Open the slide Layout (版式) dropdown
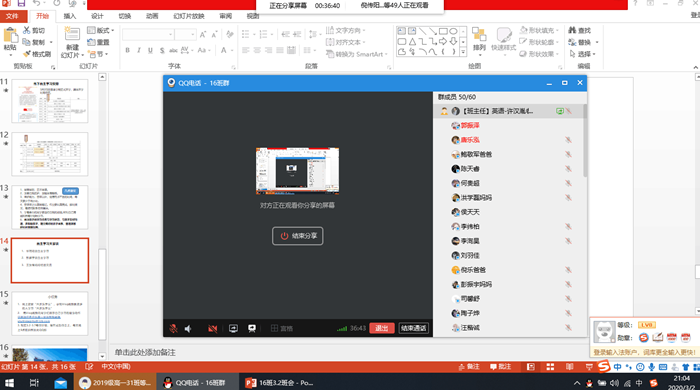The width and height of the screenshot is (700, 390). 101,30
